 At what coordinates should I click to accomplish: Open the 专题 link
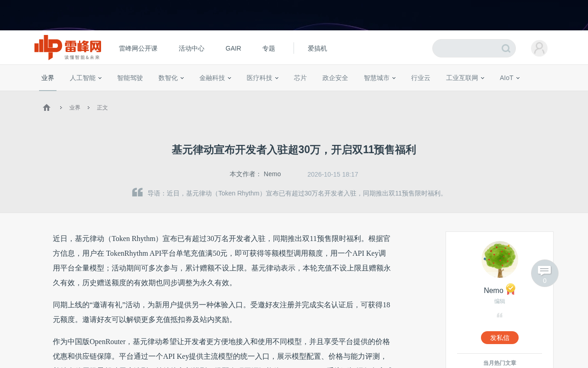[x=269, y=48]
